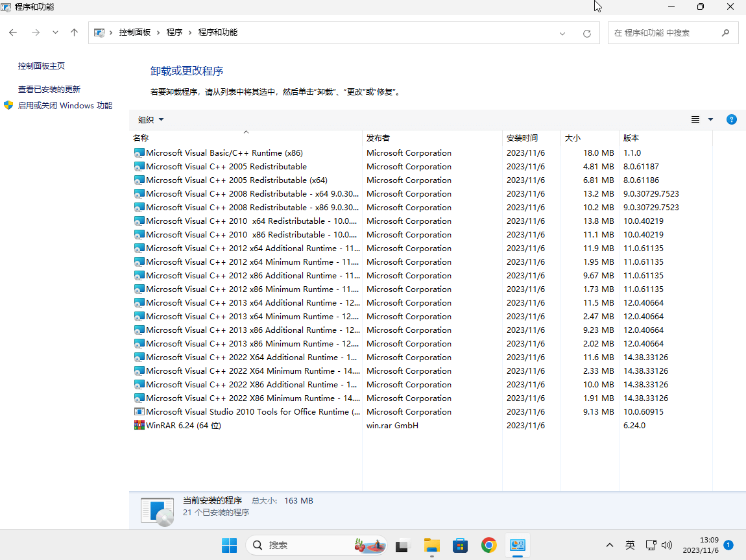Select Visual C++ 2022 X86 Minimum Runtime row
The width and height of the screenshot is (746, 560).
421,398
